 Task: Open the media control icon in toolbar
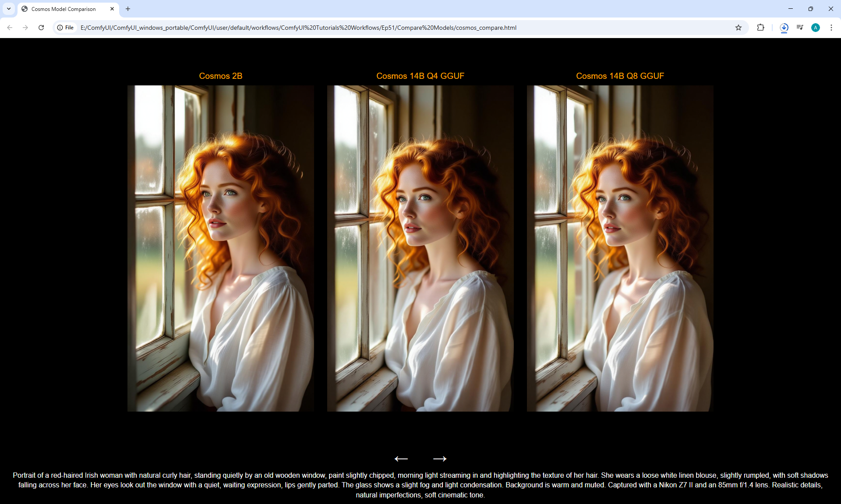coord(800,28)
